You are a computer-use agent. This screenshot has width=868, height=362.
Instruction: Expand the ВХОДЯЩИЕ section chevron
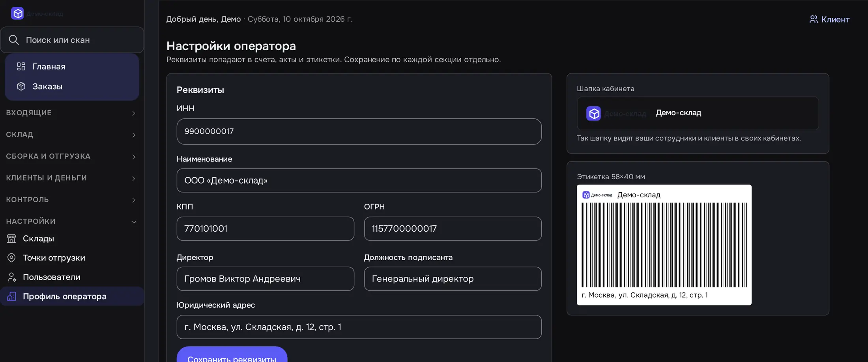coord(134,113)
